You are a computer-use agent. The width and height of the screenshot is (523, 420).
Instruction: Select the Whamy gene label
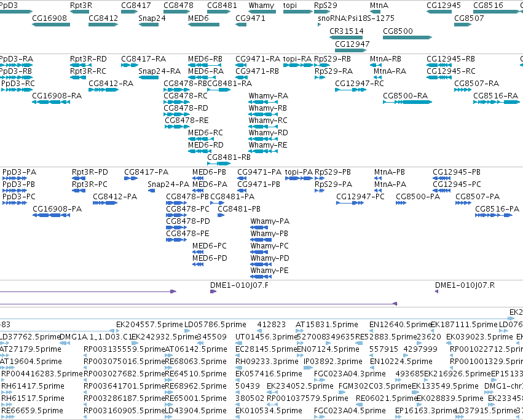(261, 6)
